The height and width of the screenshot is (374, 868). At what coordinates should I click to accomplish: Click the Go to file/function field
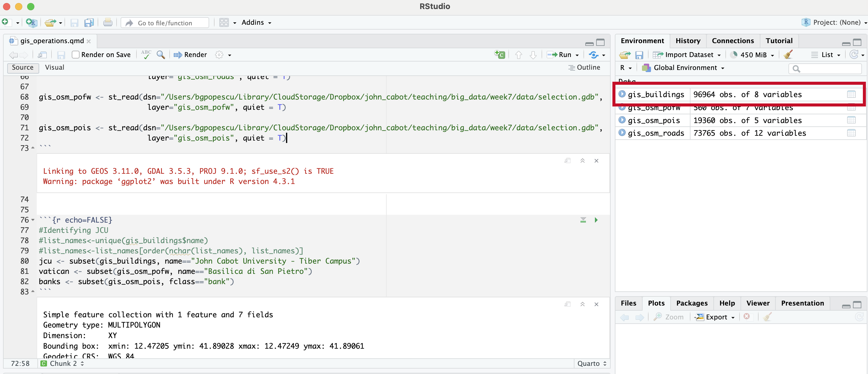(x=165, y=23)
